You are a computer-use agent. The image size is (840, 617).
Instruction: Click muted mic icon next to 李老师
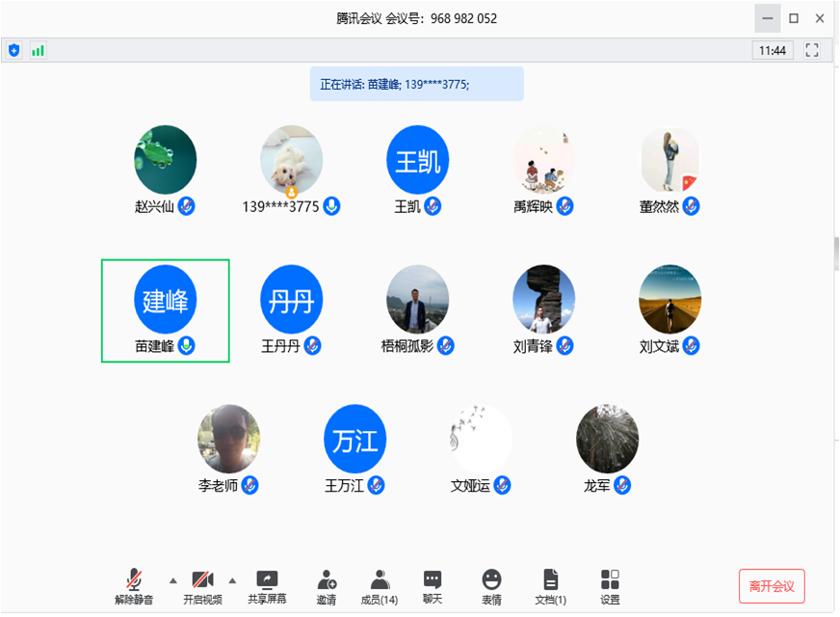249,485
